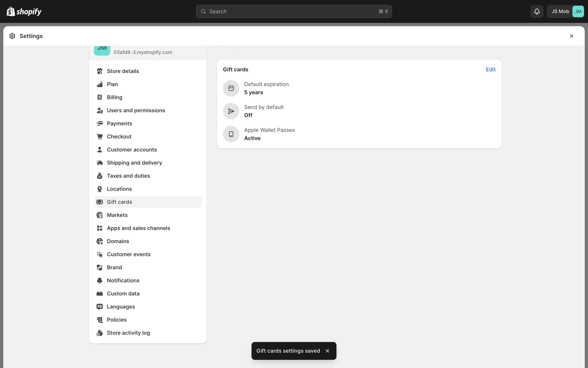Click the Billing receipt icon in the sidebar
Image resolution: width=588 pixels, height=368 pixels.
[100, 97]
